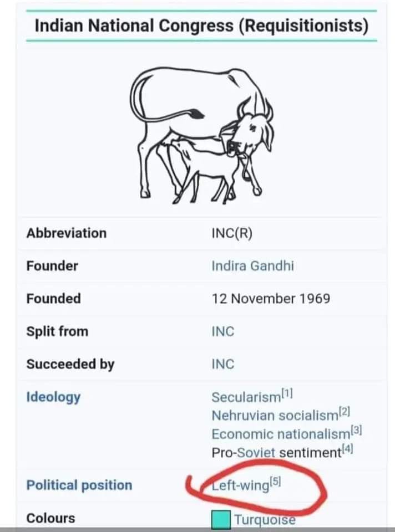Open the Turquoise colour link
The height and width of the screenshot is (532, 395).
[x=264, y=520]
